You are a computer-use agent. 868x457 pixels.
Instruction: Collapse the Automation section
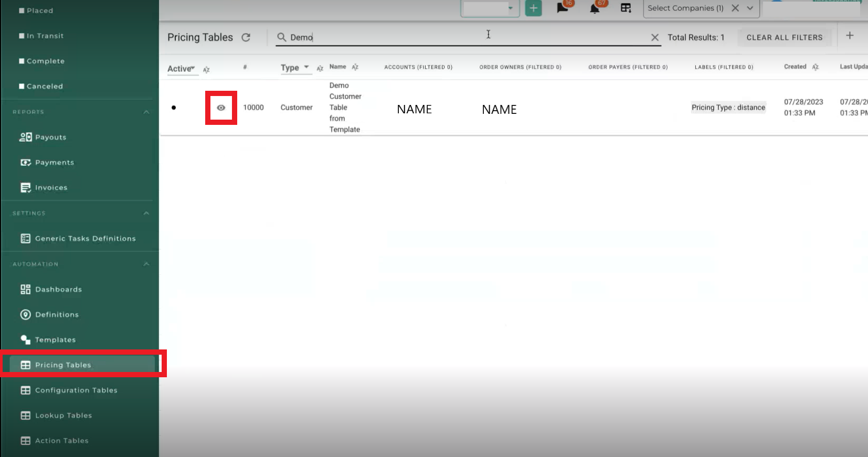coord(146,264)
